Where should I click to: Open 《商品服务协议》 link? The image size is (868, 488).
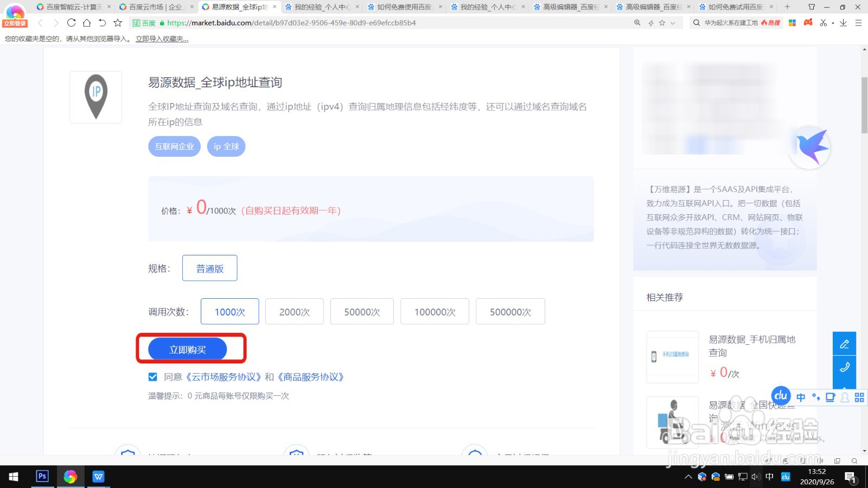310,377
